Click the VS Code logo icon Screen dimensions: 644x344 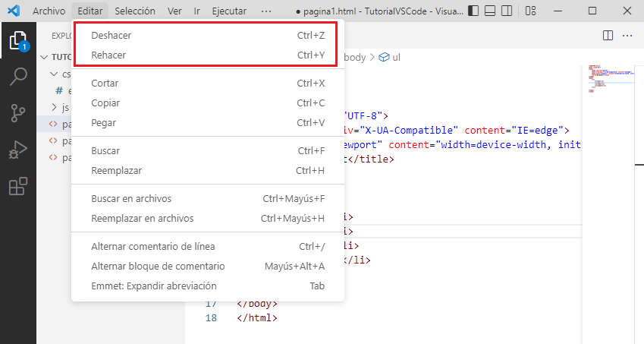click(14, 11)
